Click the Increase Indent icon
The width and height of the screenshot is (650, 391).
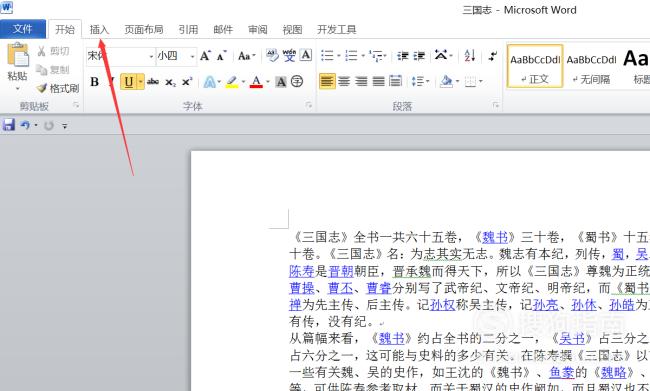419,56
